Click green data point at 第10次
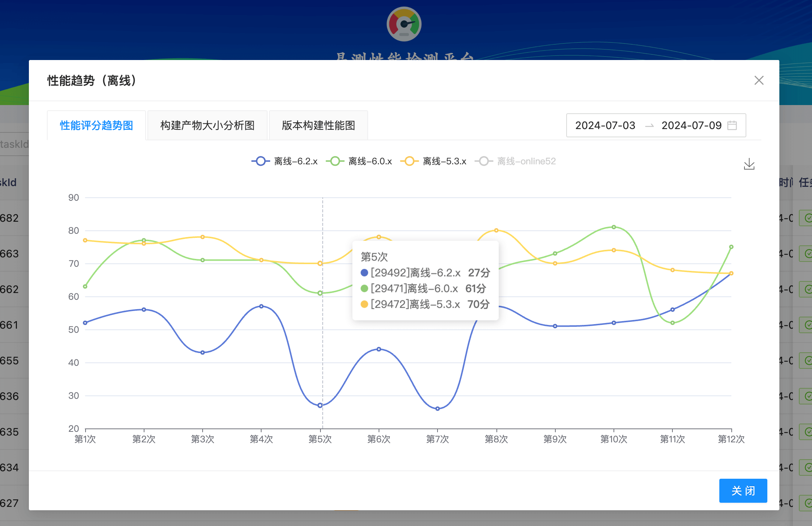812x526 pixels. (x=614, y=227)
